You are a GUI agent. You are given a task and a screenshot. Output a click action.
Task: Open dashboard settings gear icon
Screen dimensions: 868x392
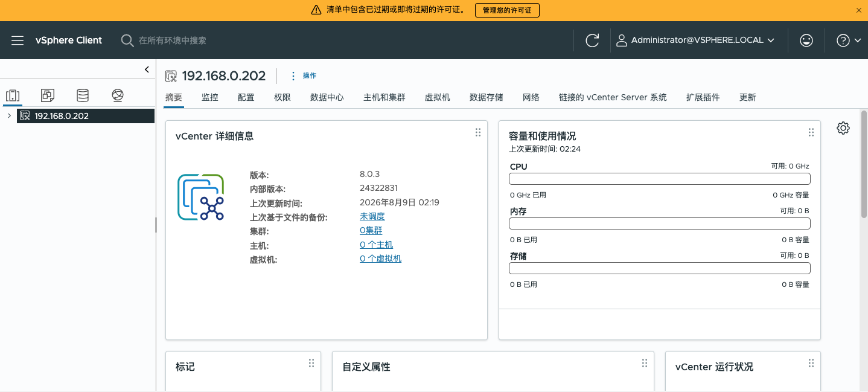click(x=843, y=128)
